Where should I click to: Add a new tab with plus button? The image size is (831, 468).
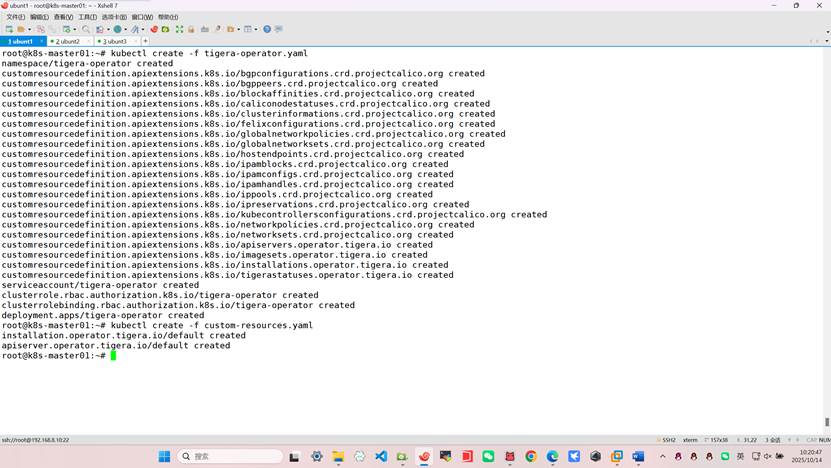pyautogui.click(x=145, y=41)
